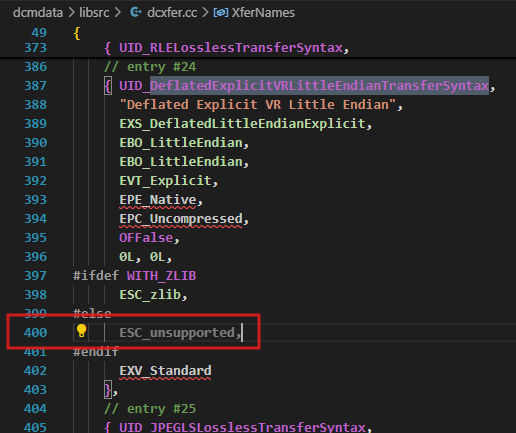Click the lightbulb quick-fix icon
Image resolution: width=516 pixels, height=433 pixels.
tap(81, 331)
